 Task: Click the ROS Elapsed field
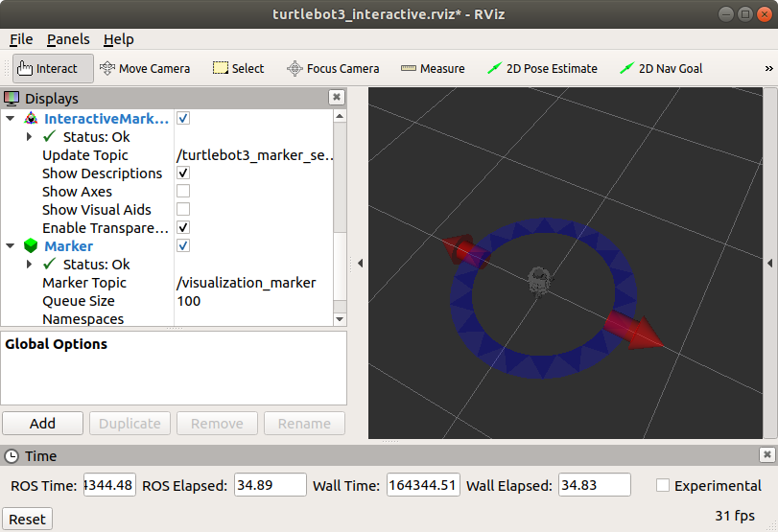pos(271,485)
